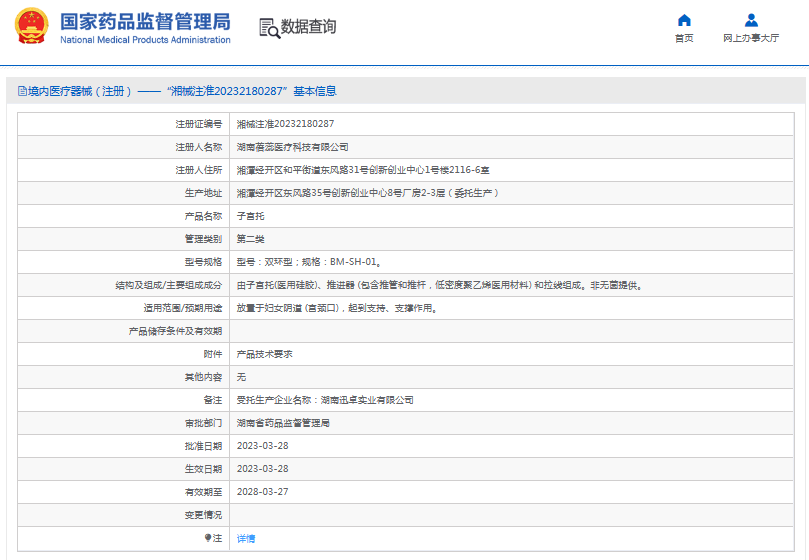Select the 结构及组成 composition description
Screen dimensions: 809x560
pyautogui.click(x=440, y=285)
